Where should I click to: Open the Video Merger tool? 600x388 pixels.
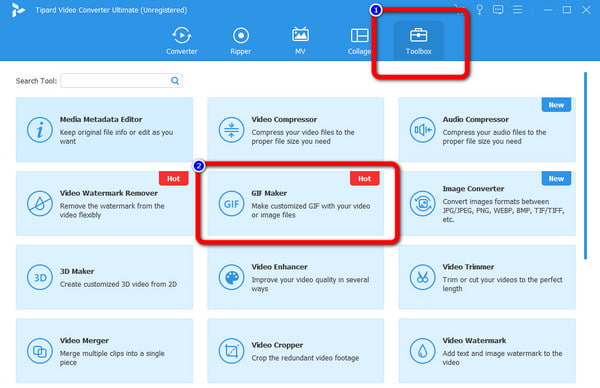pyautogui.click(x=104, y=351)
